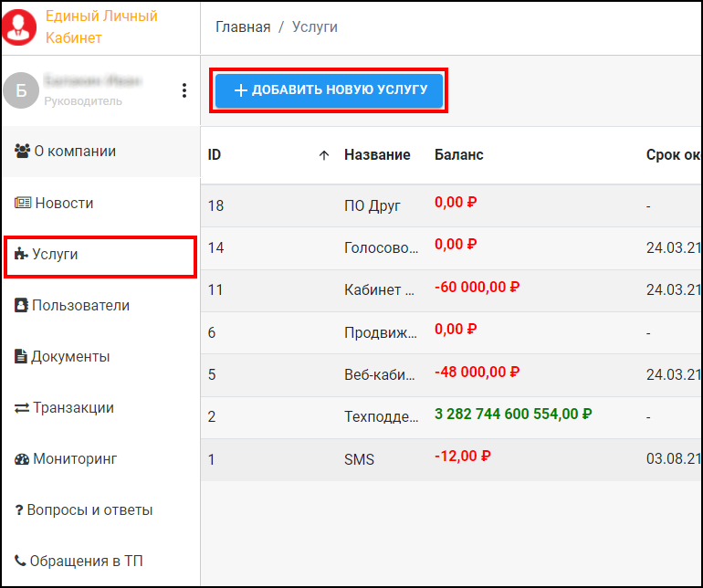Click the Пользователи contact icon
The image size is (703, 588).
(x=21, y=306)
